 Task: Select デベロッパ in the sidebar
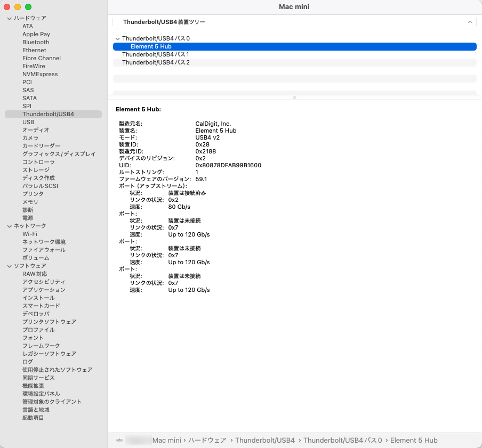click(36, 314)
